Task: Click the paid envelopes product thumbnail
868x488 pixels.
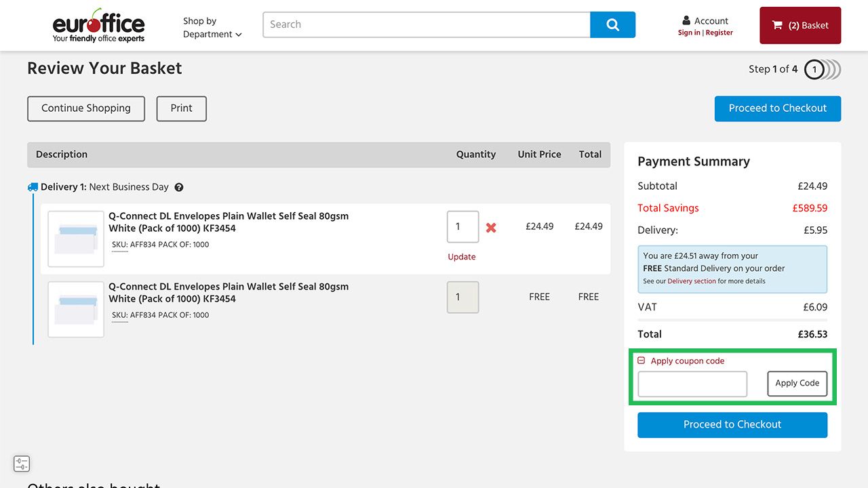Action: [x=76, y=239]
